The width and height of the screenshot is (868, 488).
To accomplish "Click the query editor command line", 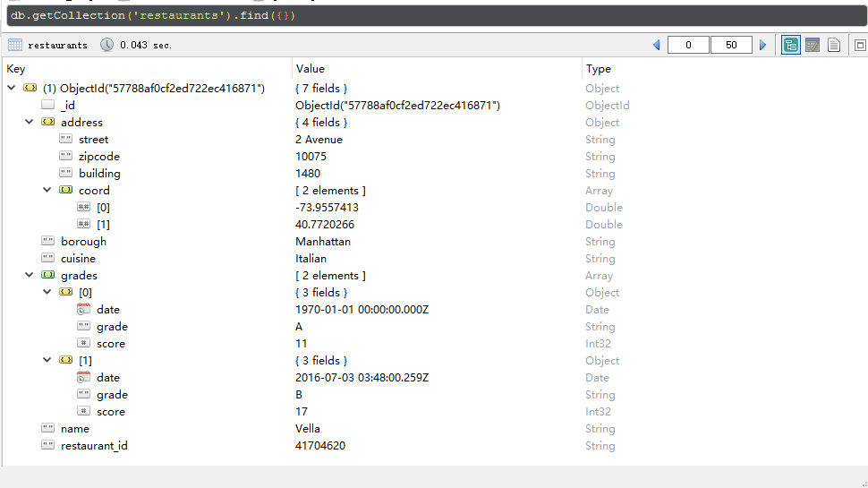I will 436,15.
